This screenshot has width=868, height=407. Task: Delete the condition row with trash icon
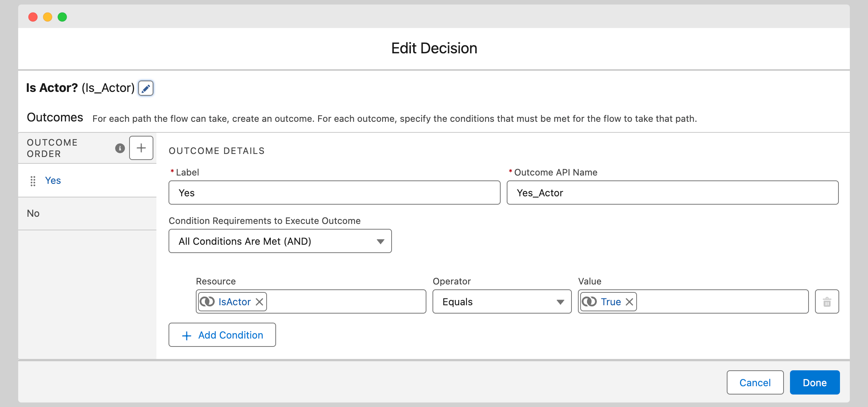[827, 302]
